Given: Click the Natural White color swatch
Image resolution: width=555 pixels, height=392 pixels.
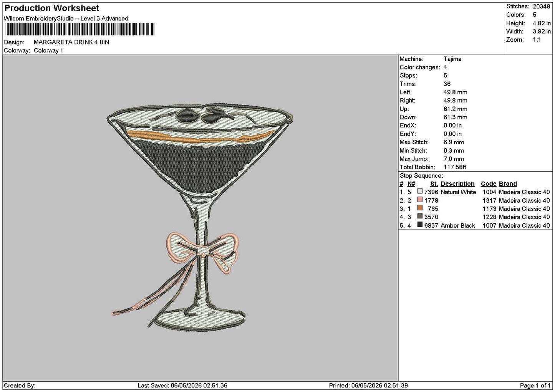Looking at the screenshot, I should tap(420, 191).
